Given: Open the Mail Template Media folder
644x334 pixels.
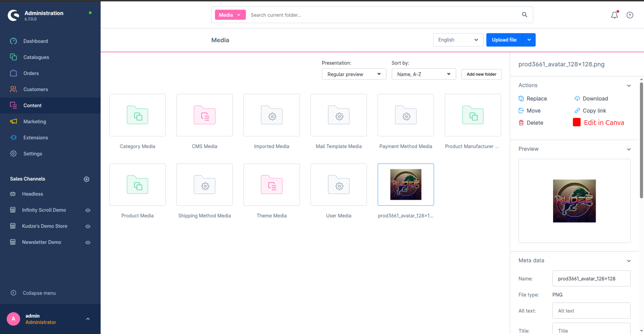Looking at the screenshot, I should tap(339, 115).
